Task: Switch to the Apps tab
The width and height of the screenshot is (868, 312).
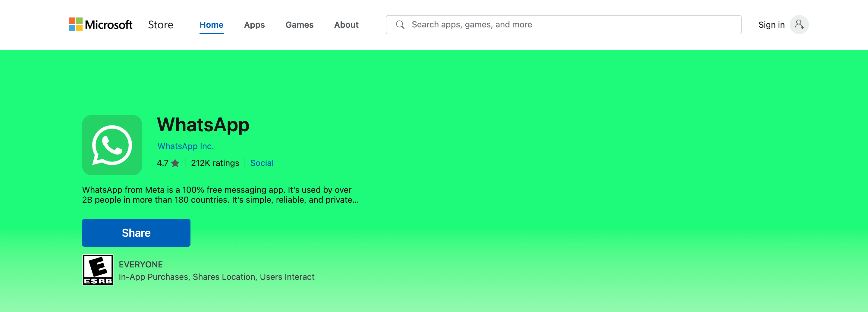Action: coord(254,25)
